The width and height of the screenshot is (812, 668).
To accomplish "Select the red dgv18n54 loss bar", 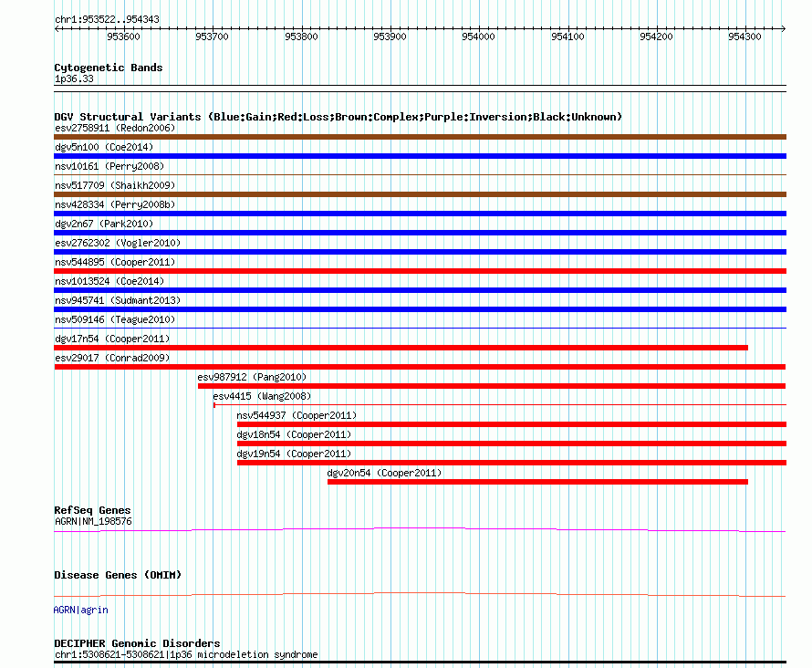I will [512, 444].
